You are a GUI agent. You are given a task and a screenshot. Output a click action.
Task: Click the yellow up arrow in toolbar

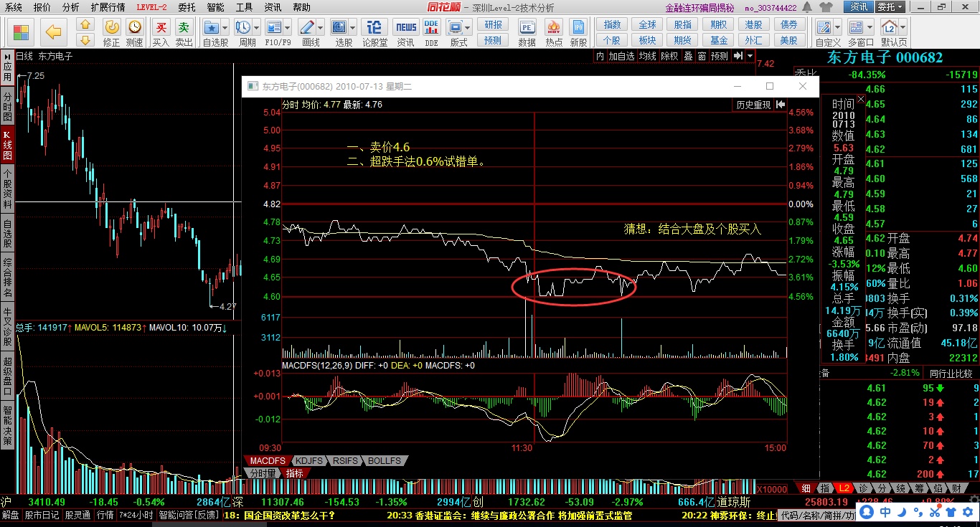click(85, 25)
